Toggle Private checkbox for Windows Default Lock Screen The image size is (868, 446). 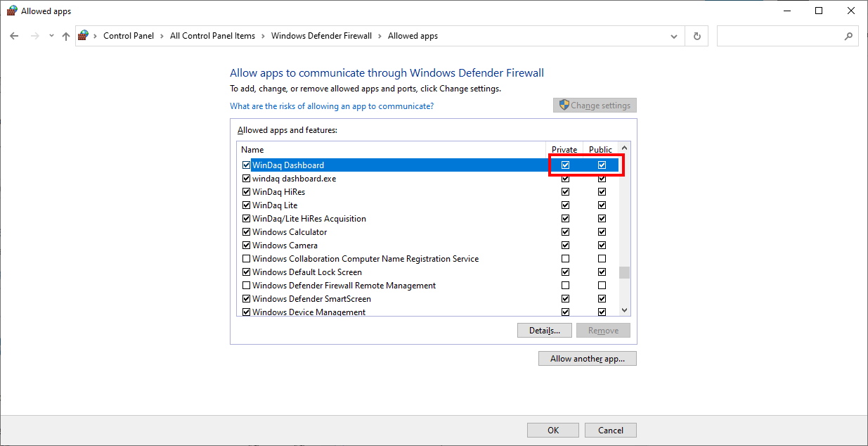pyautogui.click(x=566, y=272)
